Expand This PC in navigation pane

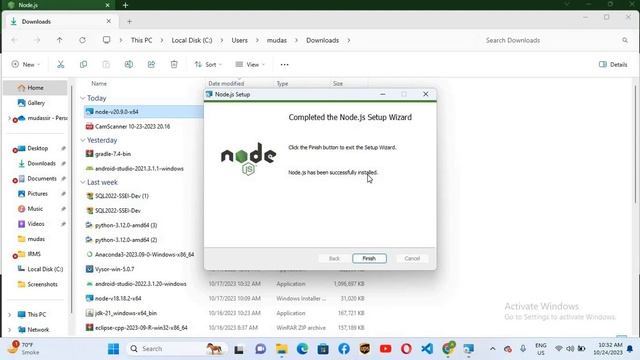[9, 315]
